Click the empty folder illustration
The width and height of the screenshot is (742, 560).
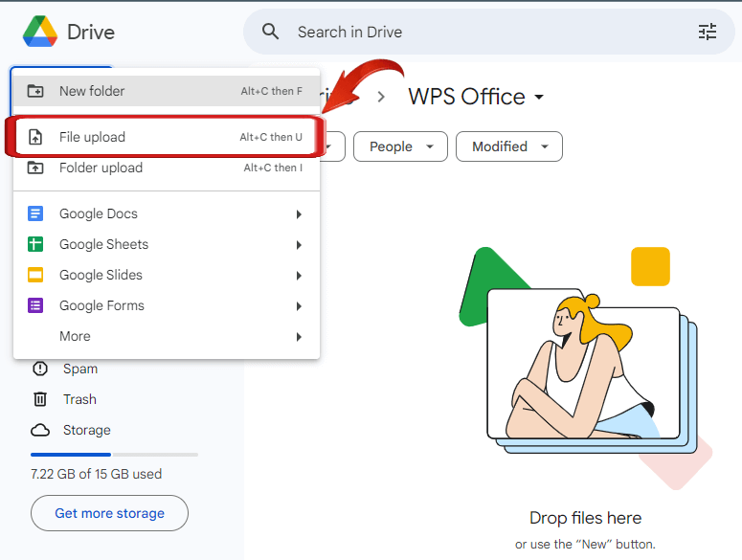click(586, 368)
